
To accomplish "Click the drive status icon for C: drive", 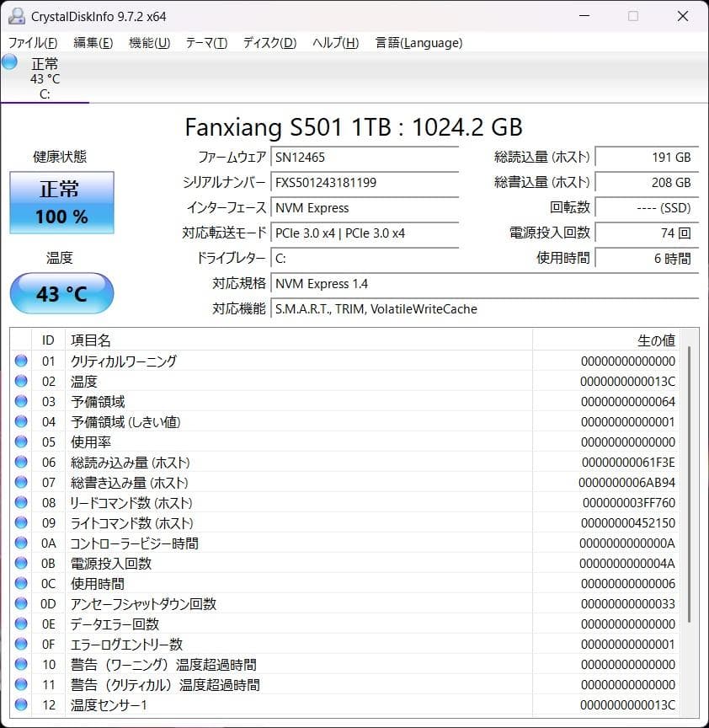I will pos(8,62).
